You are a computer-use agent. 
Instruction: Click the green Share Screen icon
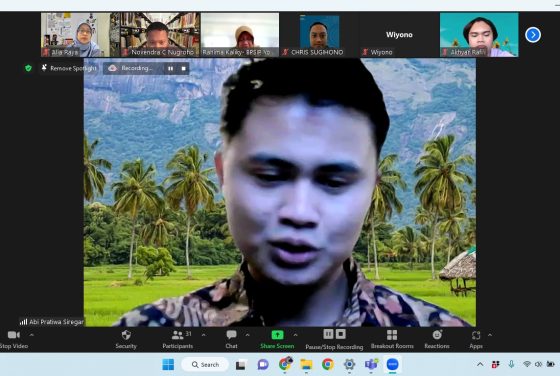click(x=277, y=335)
